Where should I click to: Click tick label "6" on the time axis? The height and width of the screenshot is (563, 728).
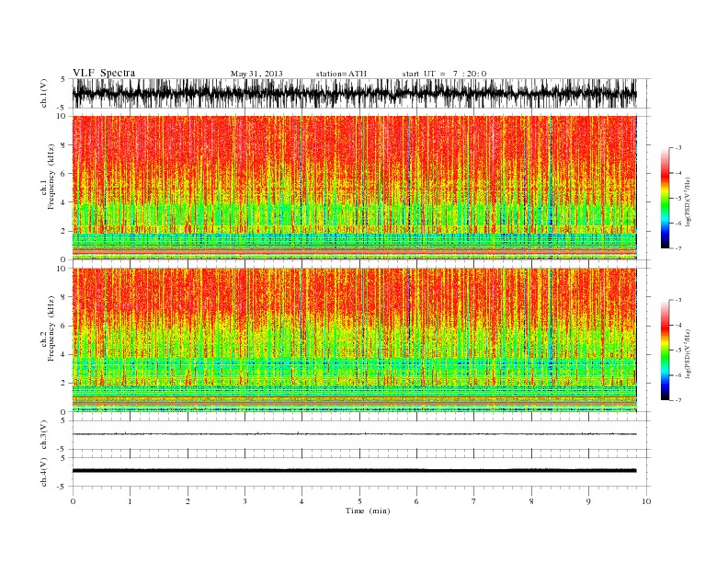(x=416, y=501)
